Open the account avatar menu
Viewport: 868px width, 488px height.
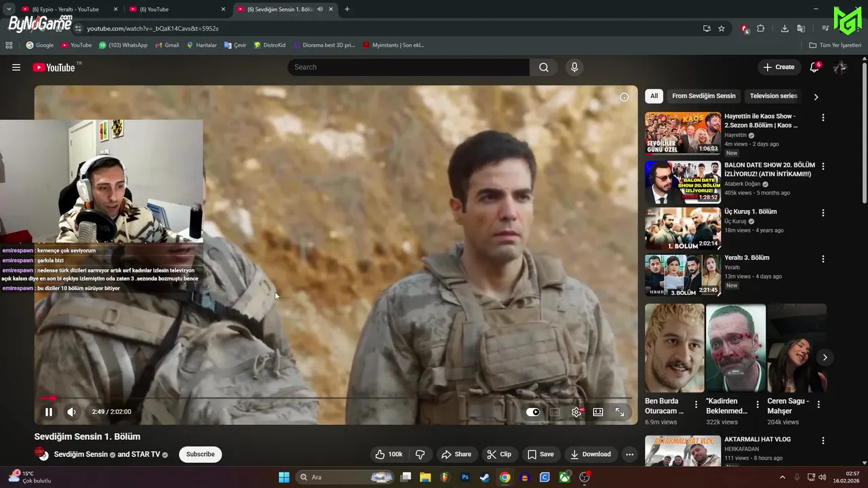pos(840,67)
